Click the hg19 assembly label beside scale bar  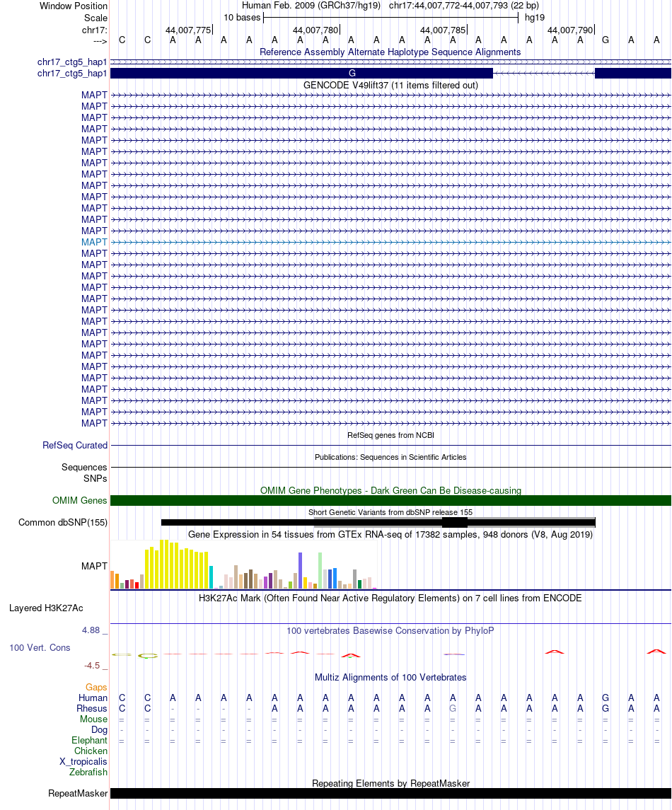(x=535, y=18)
